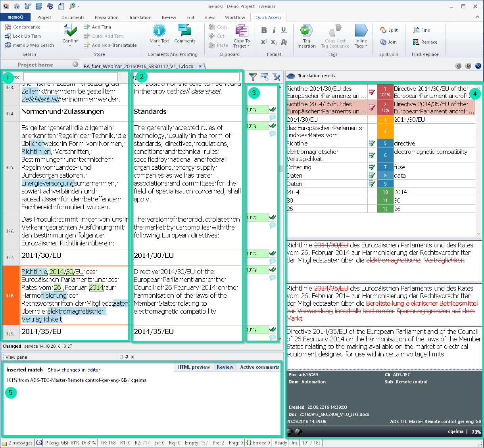The height and width of the screenshot is (448, 484).
Task: Open the Help icon in the title bar
Action: (x=17, y=6)
